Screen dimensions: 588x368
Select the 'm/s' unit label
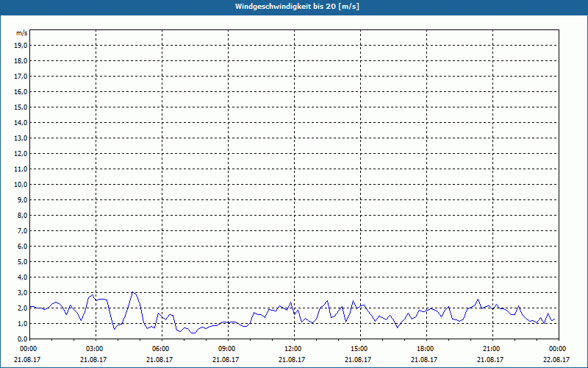tap(22, 33)
